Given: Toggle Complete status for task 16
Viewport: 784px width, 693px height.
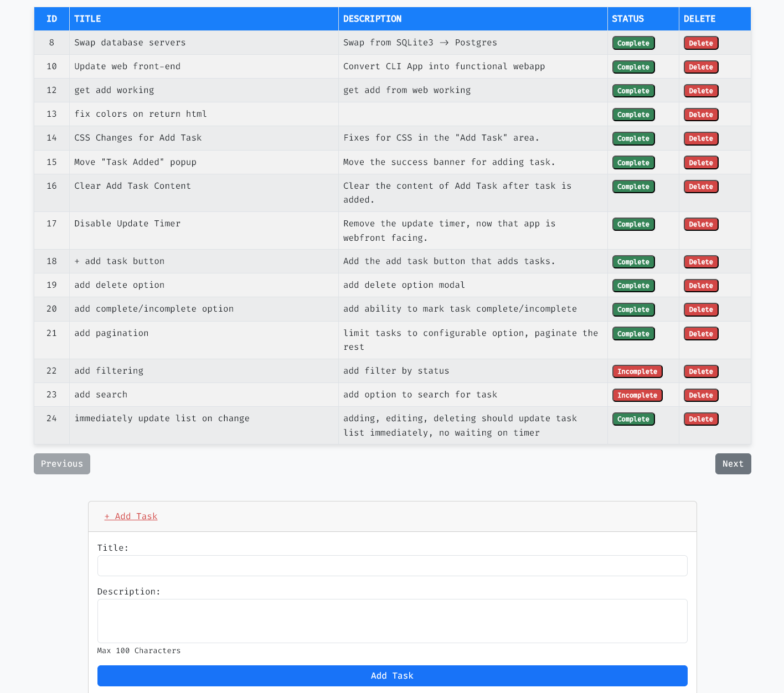Looking at the screenshot, I should click(x=633, y=187).
